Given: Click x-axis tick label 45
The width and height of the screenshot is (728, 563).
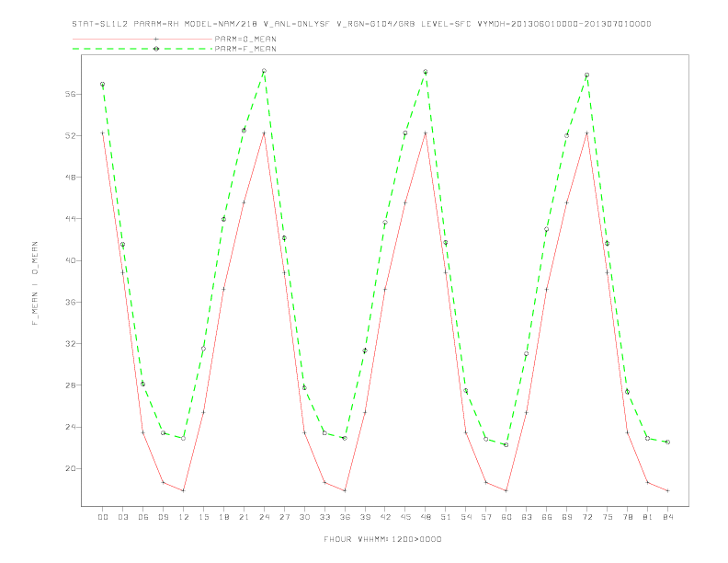Looking at the screenshot, I should tap(405, 517).
